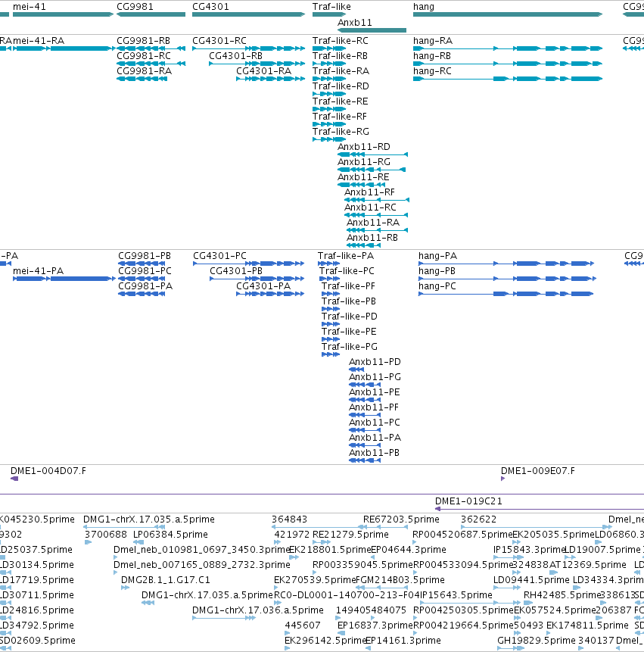644x652 pixels.
Task: Select transcript Anxb11-RD
Action: pos(372,154)
